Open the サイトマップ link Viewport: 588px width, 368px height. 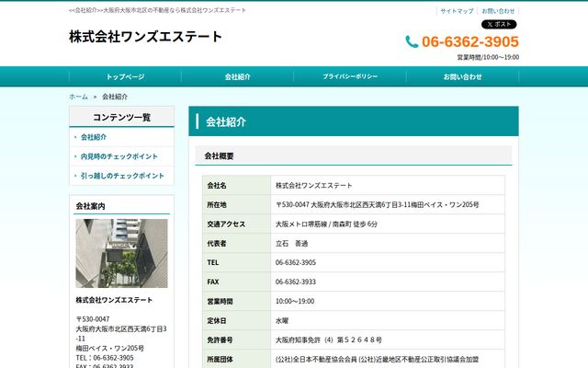point(457,11)
